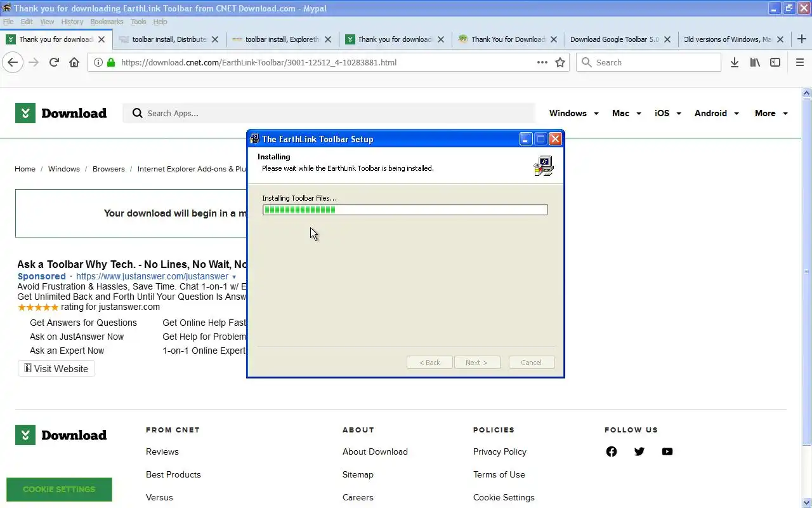Open COOKIE SETTINGS green button

pos(59,490)
